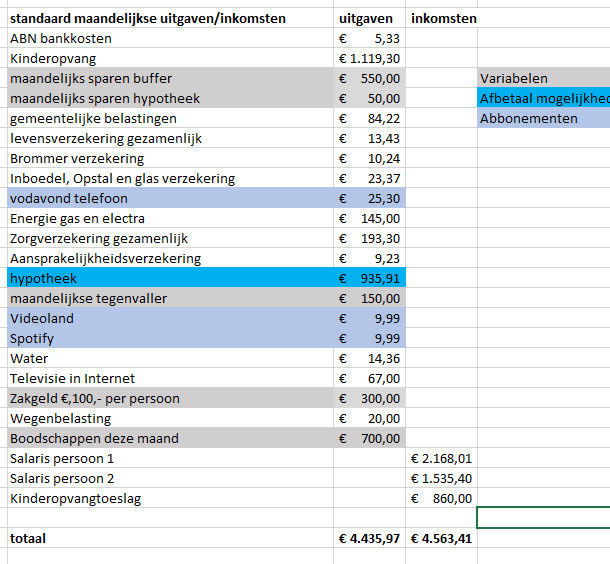
Task: Select the income € 860,00
Action: [441, 499]
